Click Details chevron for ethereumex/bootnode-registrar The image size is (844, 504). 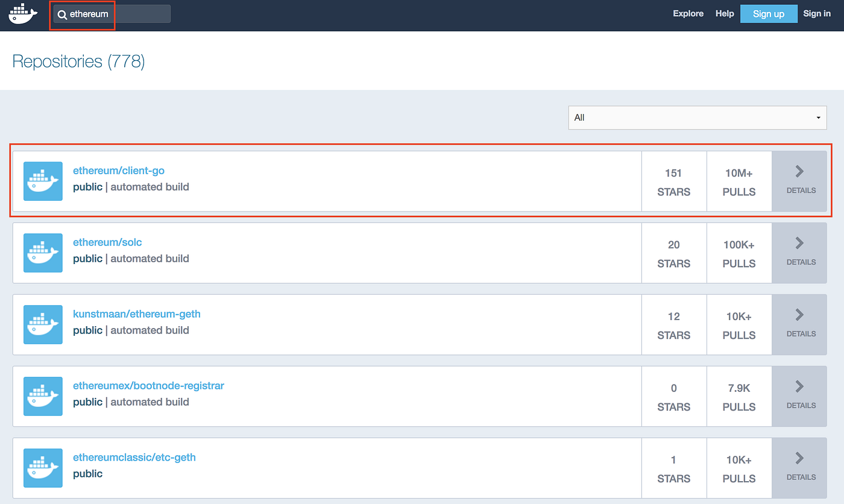pyautogui.click(x=800, y=387)
